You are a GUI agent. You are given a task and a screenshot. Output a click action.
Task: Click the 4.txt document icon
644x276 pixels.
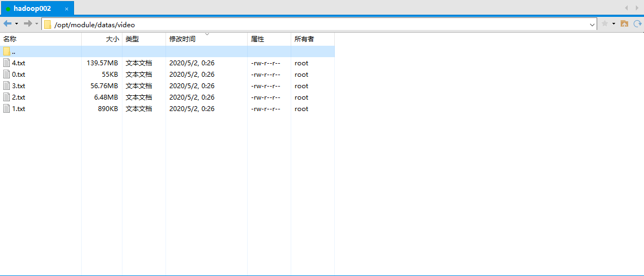7,63
